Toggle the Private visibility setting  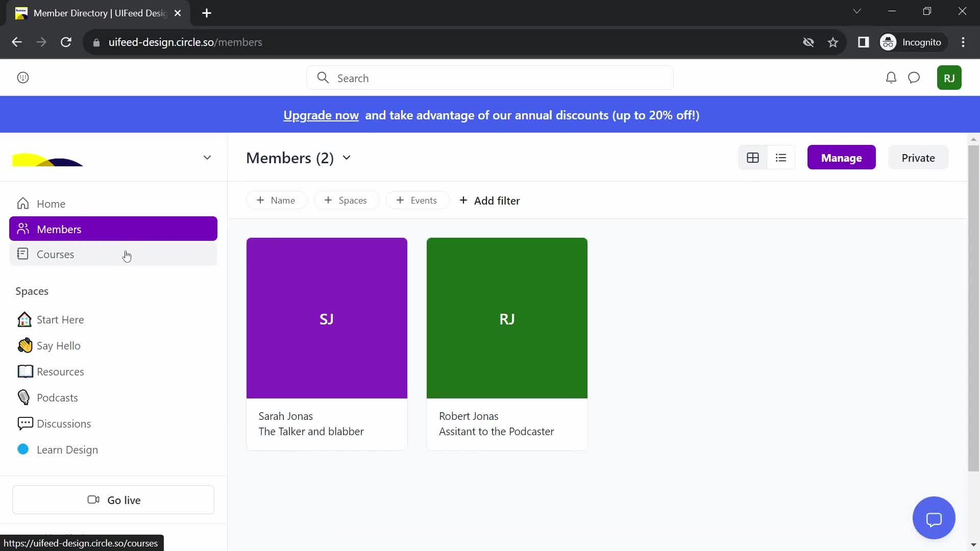(x=919, y=158)
